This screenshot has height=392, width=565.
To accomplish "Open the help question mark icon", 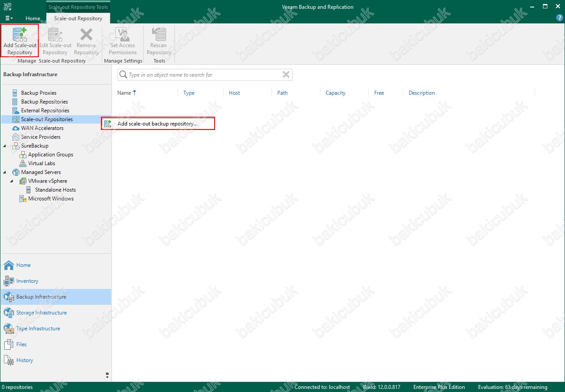I will pyautogui.click(x=560, y=18).
